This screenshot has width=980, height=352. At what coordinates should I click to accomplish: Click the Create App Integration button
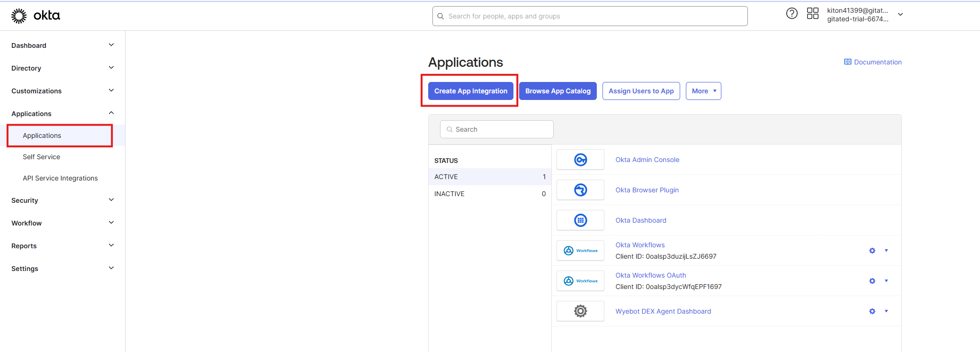click(470, 91)
